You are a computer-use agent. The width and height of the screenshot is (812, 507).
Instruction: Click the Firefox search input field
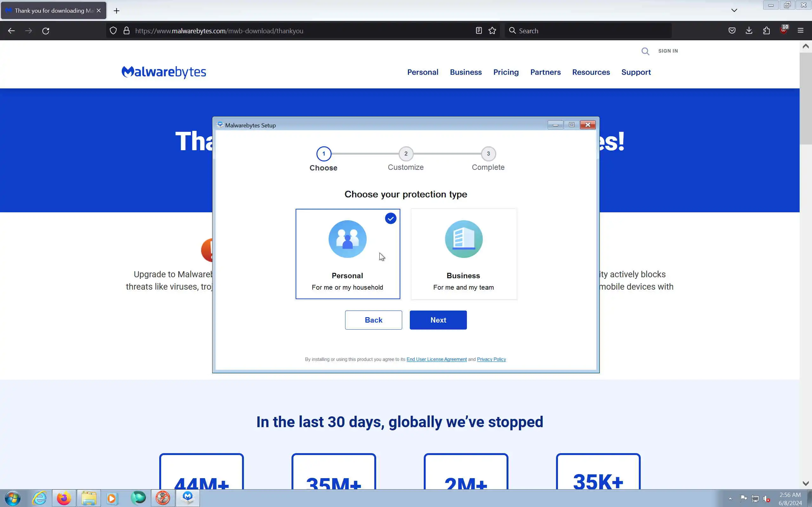tap(591, 31)
